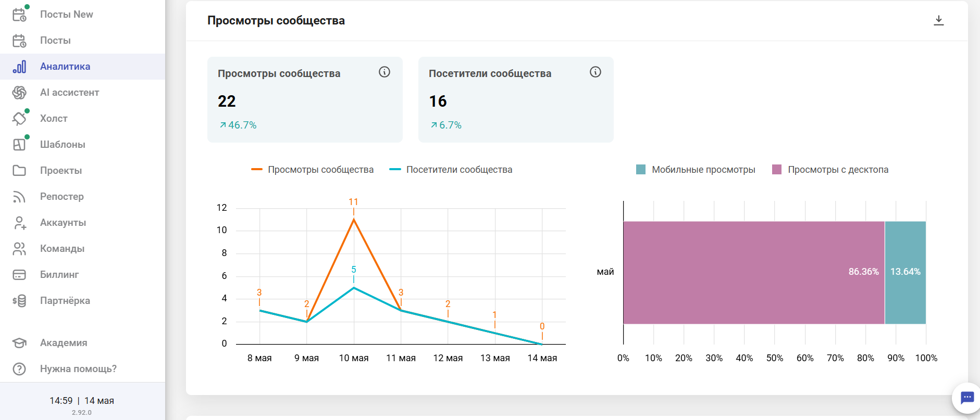
Task: Click the 8 мая axis label
Action: click(259, 358)
